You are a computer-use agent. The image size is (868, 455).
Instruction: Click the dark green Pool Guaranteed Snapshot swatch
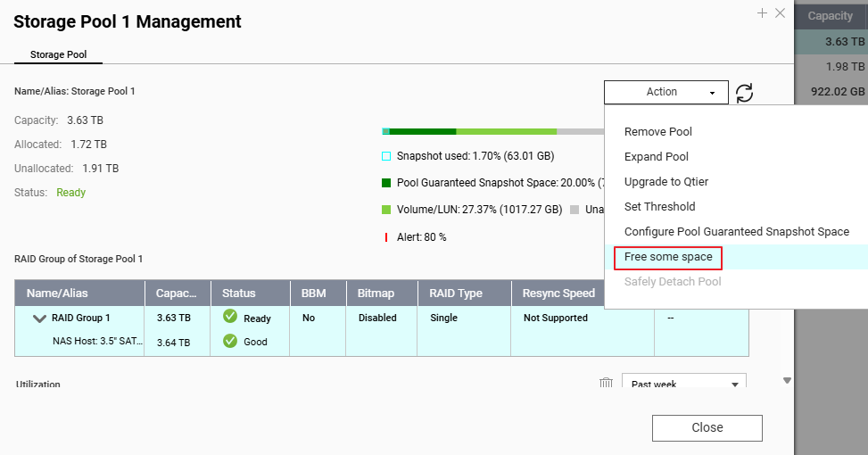(386, 183)
